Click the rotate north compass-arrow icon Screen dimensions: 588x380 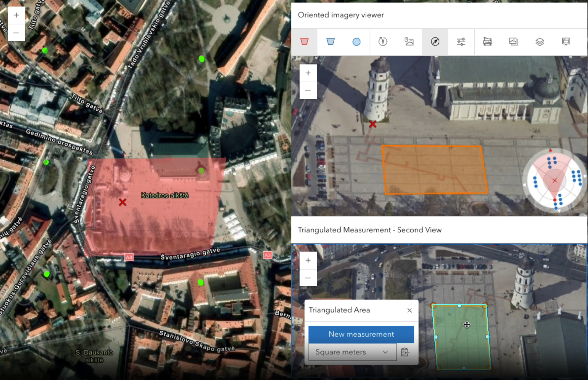click(383, 42)
